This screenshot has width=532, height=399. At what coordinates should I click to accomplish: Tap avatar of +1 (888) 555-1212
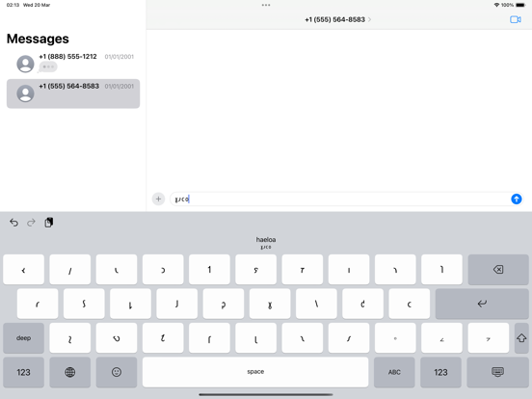[25, 64]
